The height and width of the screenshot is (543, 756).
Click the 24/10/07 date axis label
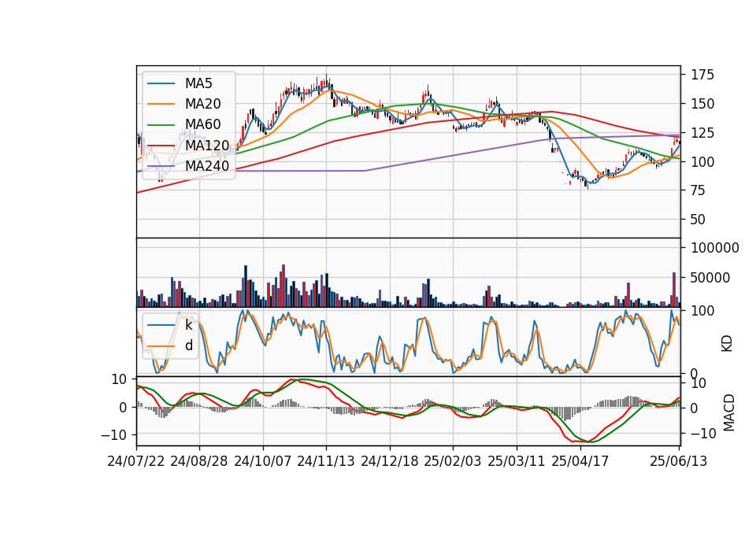[x=263, y=461]
